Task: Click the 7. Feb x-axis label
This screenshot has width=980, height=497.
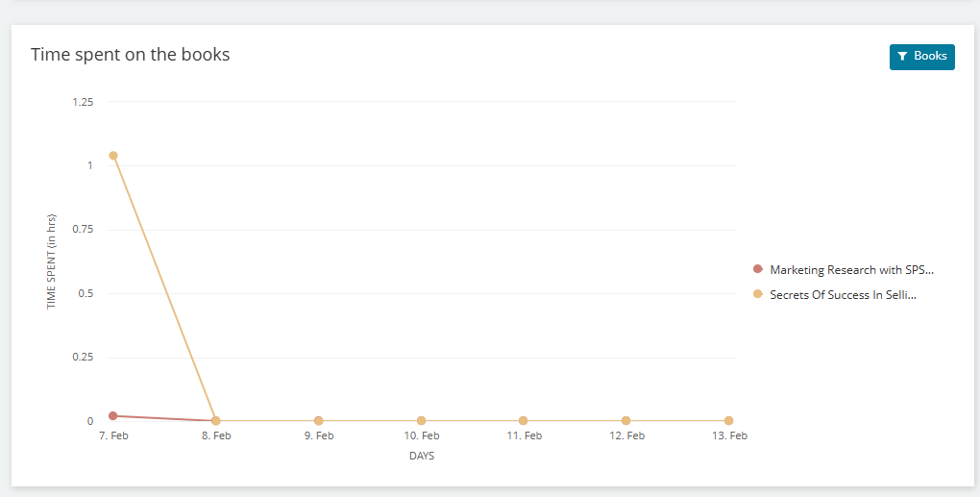Action: click(x=113, y=436)
